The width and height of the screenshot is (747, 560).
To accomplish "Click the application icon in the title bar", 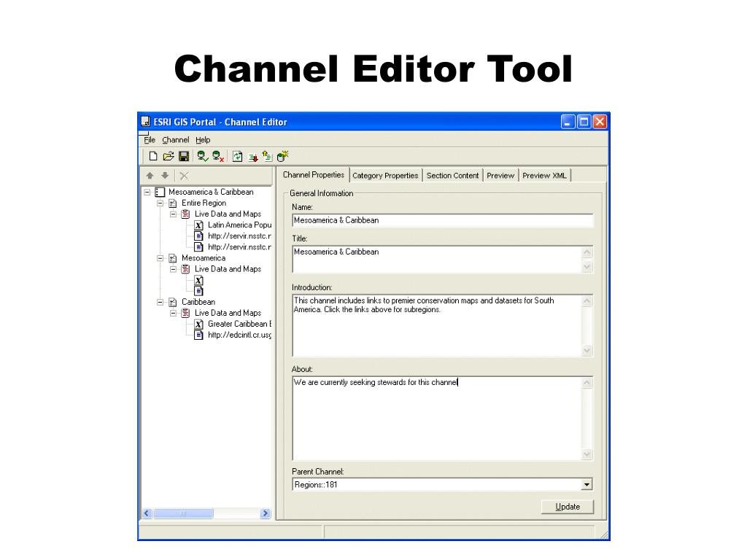I will [x=146, y=122].
